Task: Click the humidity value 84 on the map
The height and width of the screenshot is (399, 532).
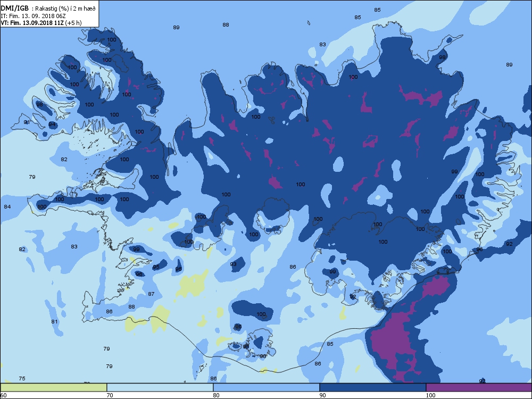Action: 7,206
